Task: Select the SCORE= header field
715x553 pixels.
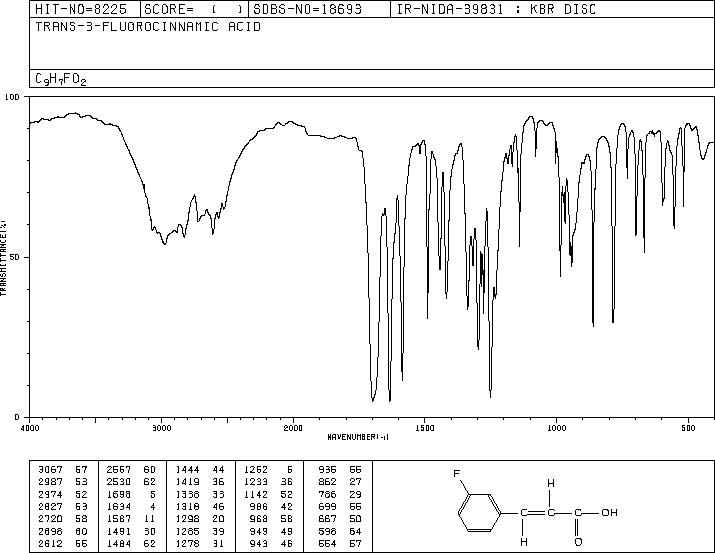Action: pyautogui.click(x=194, y=9)
